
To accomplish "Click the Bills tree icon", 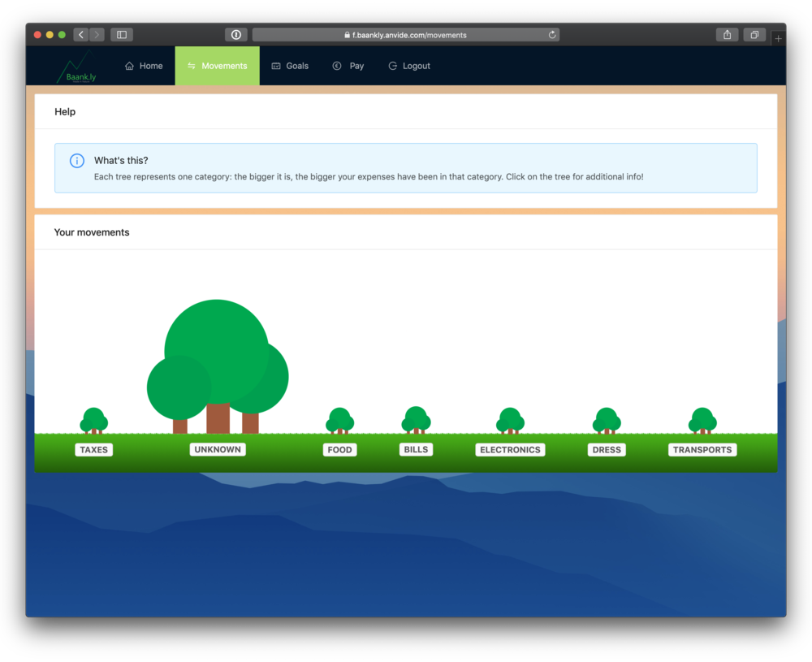I will coord(416,420).
